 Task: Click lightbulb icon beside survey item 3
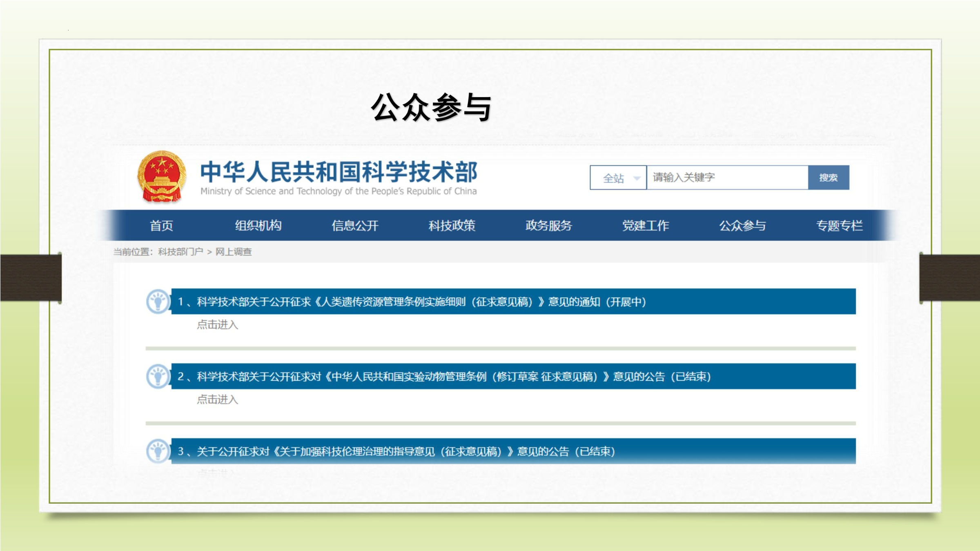coord(158,451)
